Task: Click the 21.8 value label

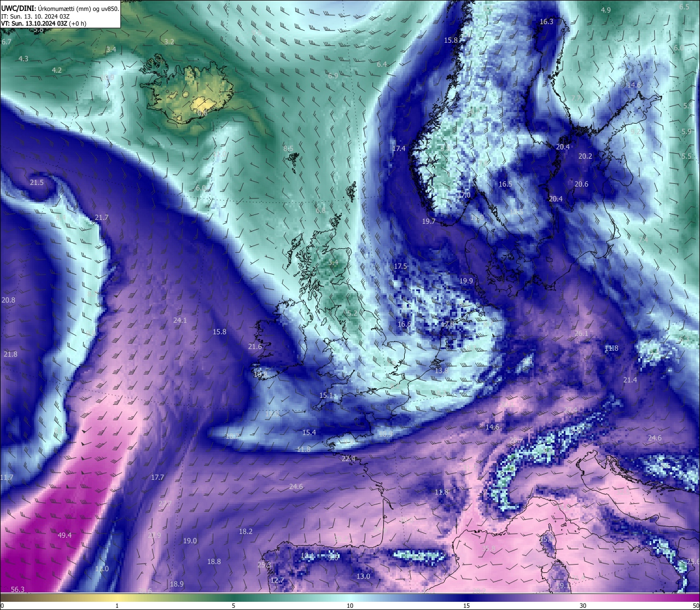Action: click(x=10, y=355)
